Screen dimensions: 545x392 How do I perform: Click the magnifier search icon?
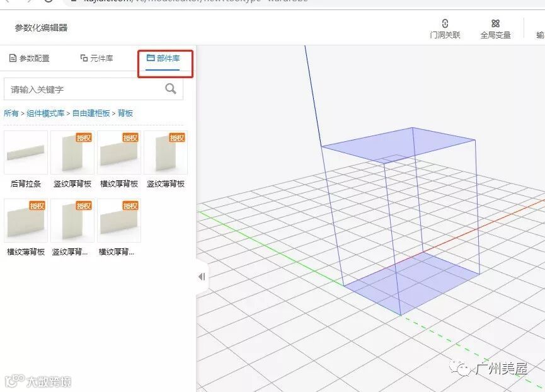pyautogui.click(x=171, y=89)
